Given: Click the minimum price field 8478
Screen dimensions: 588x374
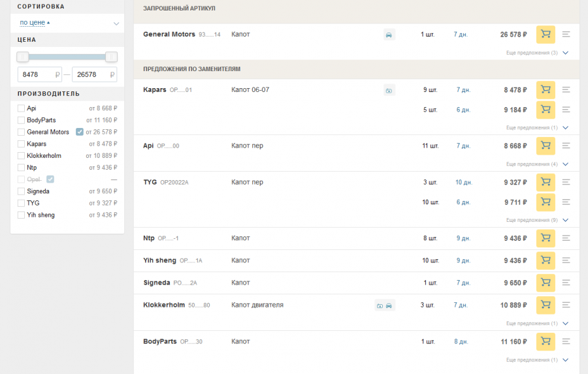Looking at the screenshot, I should [x=39, y=74].
